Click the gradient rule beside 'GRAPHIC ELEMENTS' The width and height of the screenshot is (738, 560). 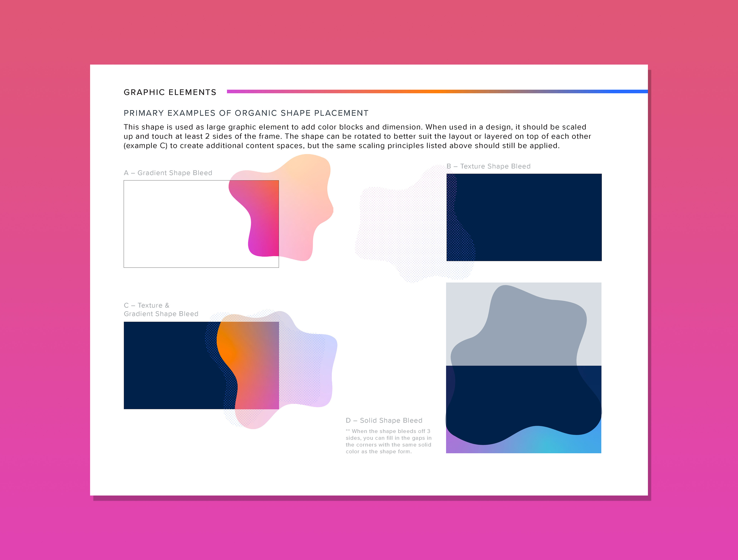coord(437,91)
